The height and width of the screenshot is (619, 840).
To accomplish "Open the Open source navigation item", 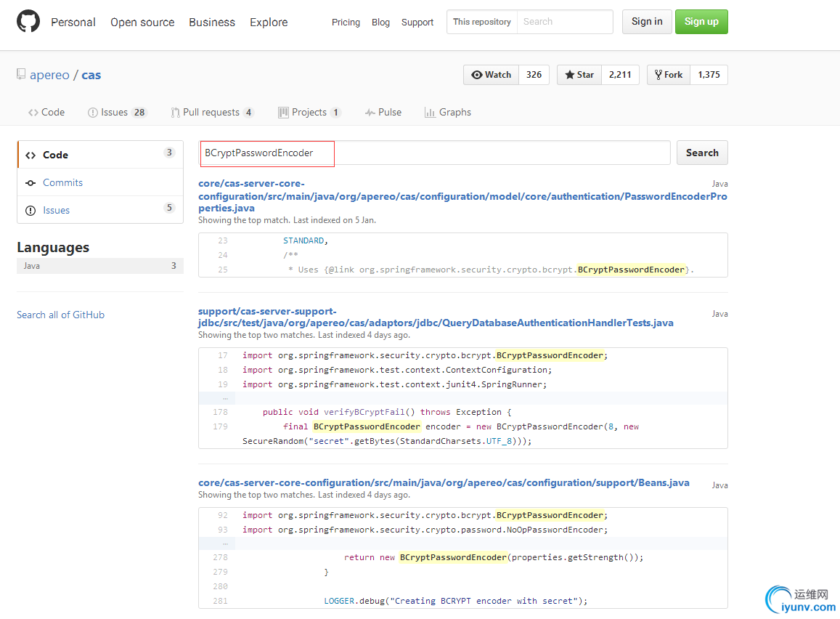I will coord(142,23).
